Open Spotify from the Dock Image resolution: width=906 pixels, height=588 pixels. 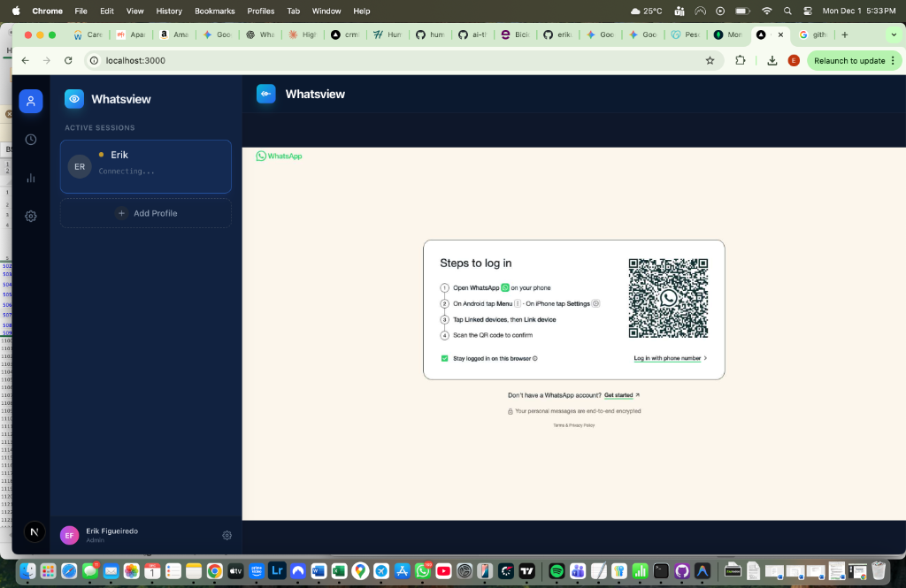[x=557, y=571]
